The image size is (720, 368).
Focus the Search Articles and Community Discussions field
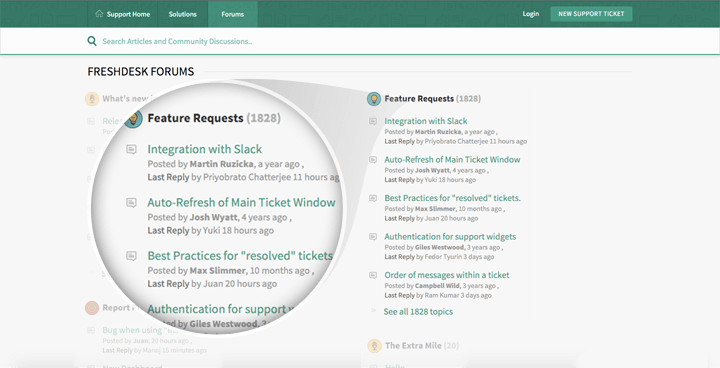pos(177,41)
